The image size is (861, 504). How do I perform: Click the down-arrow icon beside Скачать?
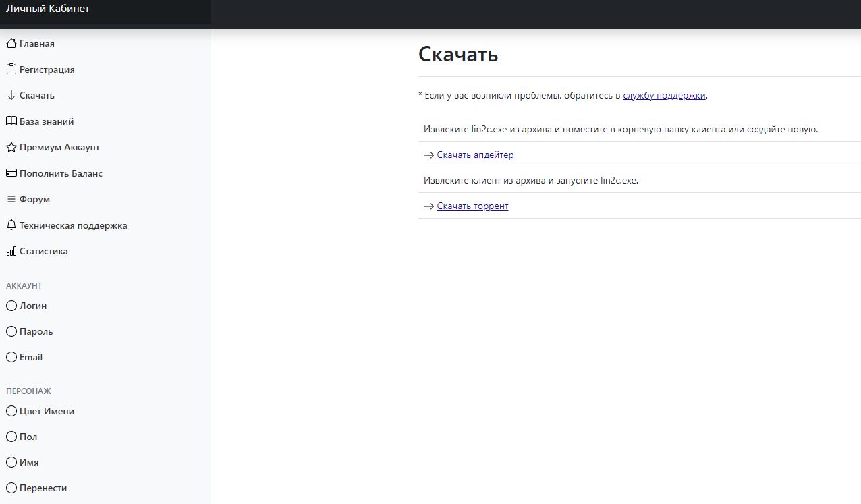[x=11, y=96]
